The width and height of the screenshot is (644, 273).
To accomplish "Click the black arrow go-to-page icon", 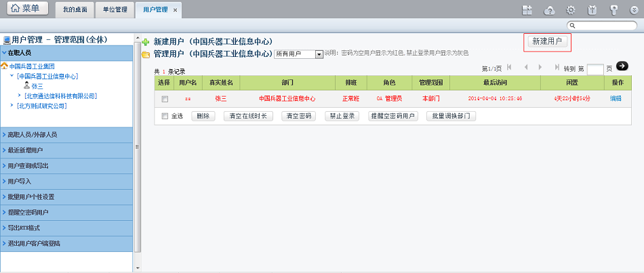I will (622, 66).
